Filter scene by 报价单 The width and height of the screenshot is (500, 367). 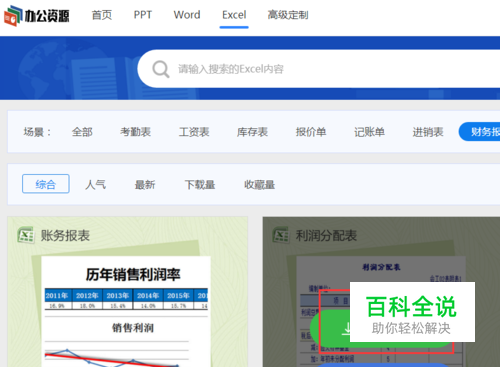point(311,132)
